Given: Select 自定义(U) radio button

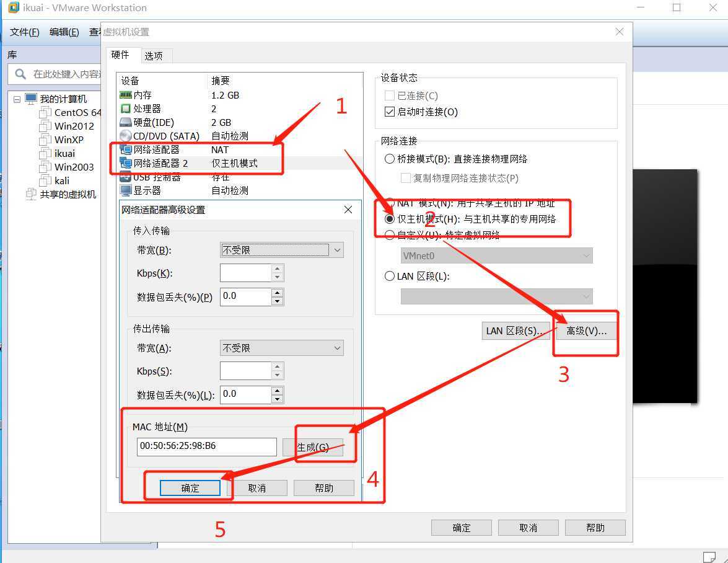Looking at the screenshot, I should 390,234.
